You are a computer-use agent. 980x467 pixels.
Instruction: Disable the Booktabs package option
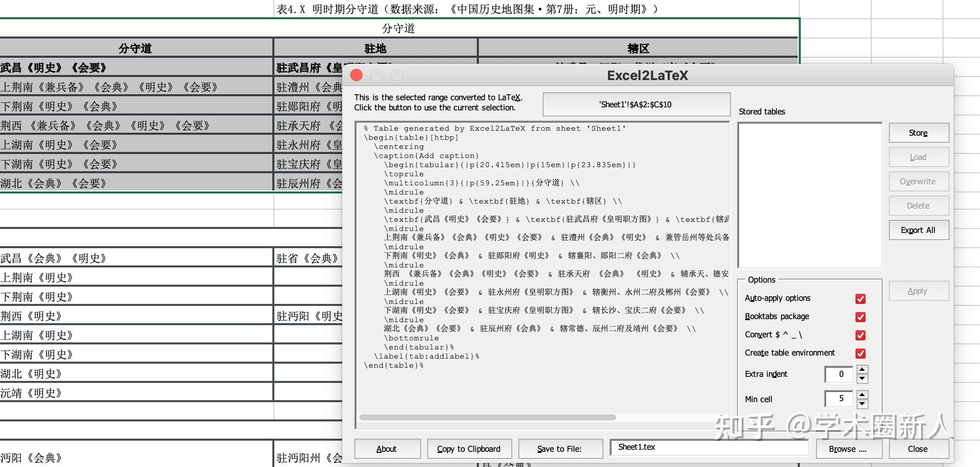point(861,317)
